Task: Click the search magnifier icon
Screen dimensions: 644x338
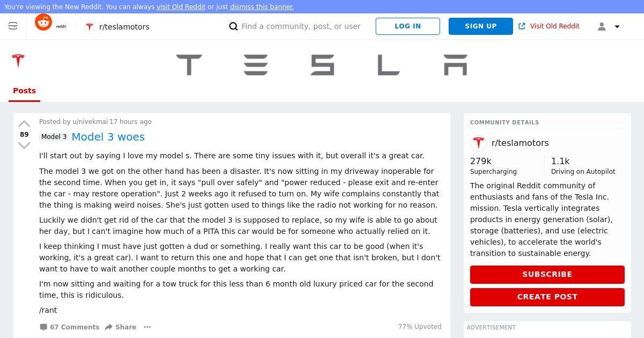Action: [x=233, y=26]
